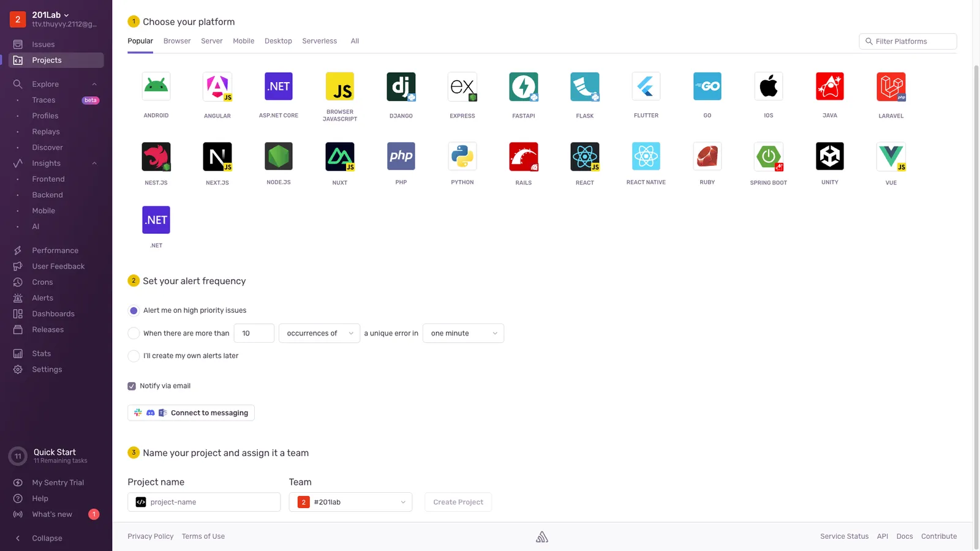Viewport: 980px width, 551px height.
Task: Switch to the All platforms tab
Action: pyautogui.click(x=355, y=41)
